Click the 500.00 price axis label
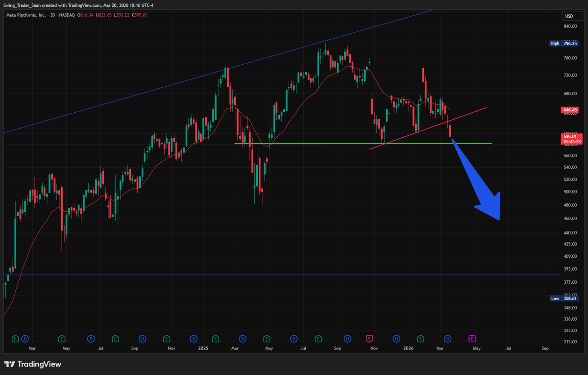This screenshot has height=375, width=588. pos(570,192)
